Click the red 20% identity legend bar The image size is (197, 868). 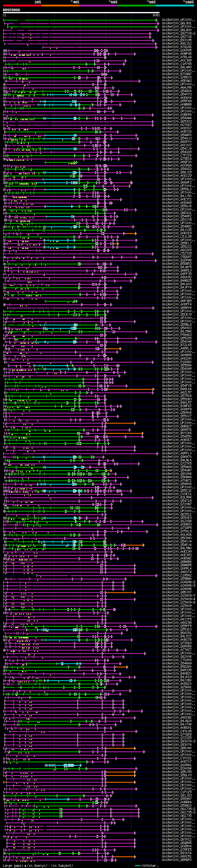pyautogui.click(x=22, y=6)
